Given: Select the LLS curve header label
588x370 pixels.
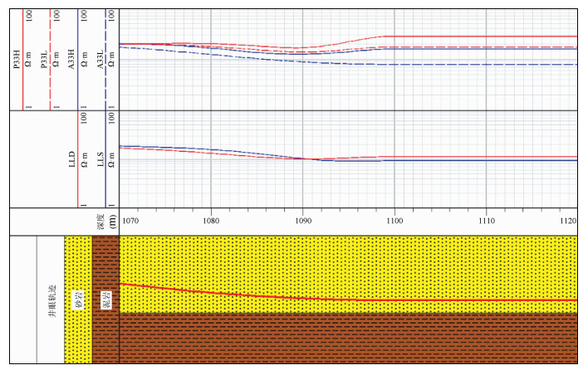Looking at the screenshot, I should (100, 158).
